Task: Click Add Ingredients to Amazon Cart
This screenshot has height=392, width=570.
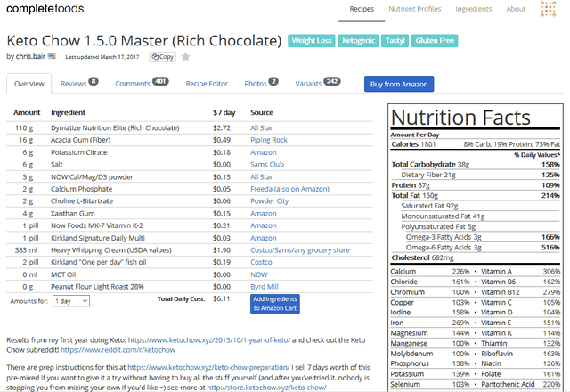Action: pos(275,304)
